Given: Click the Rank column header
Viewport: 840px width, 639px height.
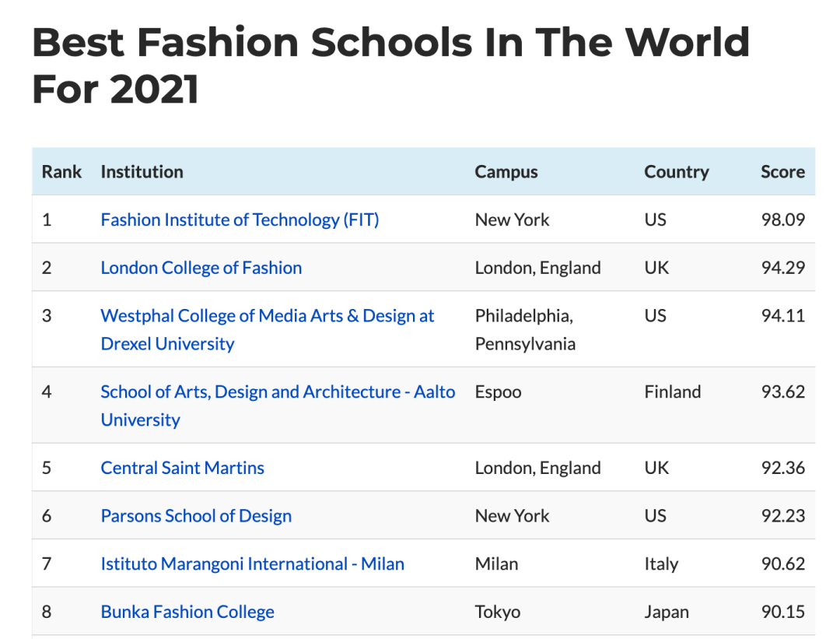Looking at the screenshot, I should click(61, 172).
